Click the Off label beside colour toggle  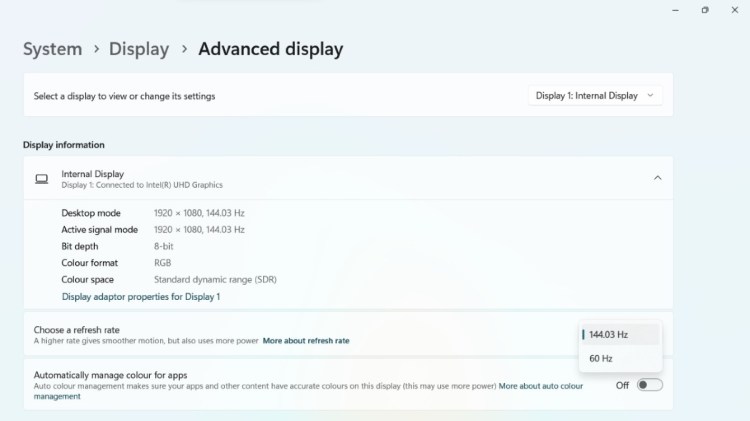click(622, 385)
